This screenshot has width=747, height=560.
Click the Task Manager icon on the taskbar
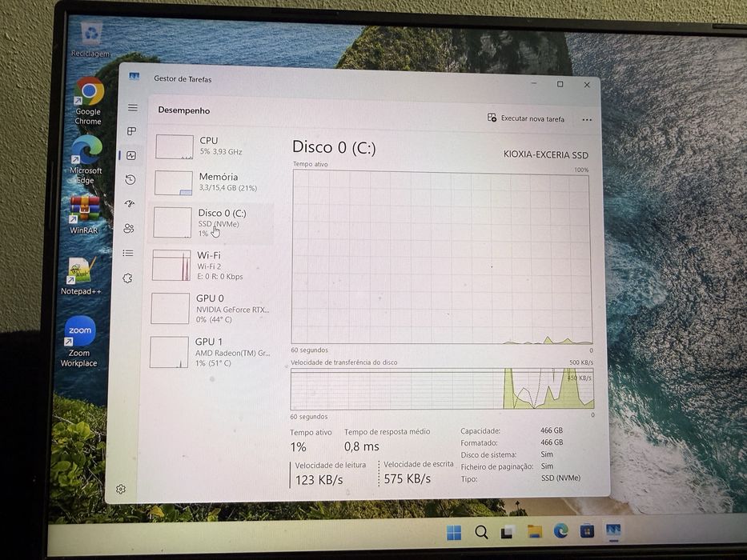pyautogui.click(x=612, y=530)
